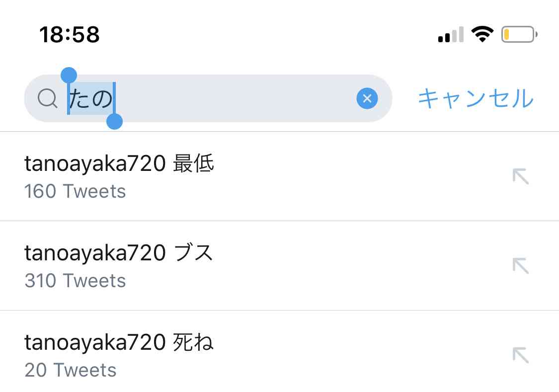
Task: Tap the 160 Tweets count label
Action: (x=75, y=191)
